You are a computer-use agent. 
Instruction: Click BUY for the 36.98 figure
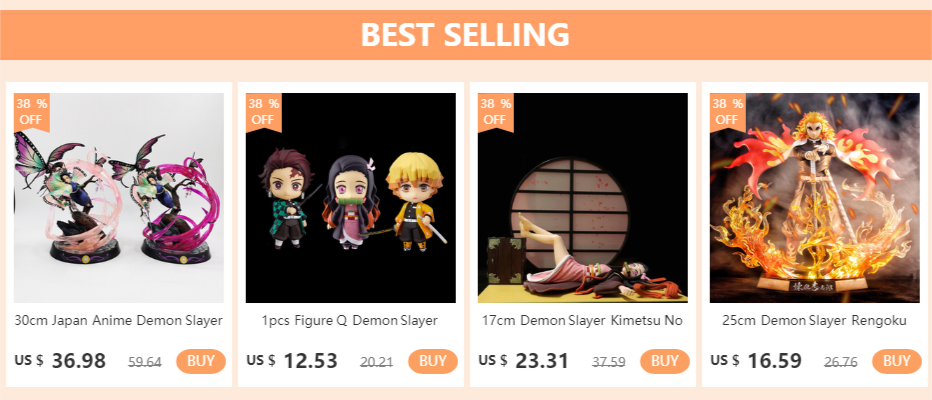point(201,361)
